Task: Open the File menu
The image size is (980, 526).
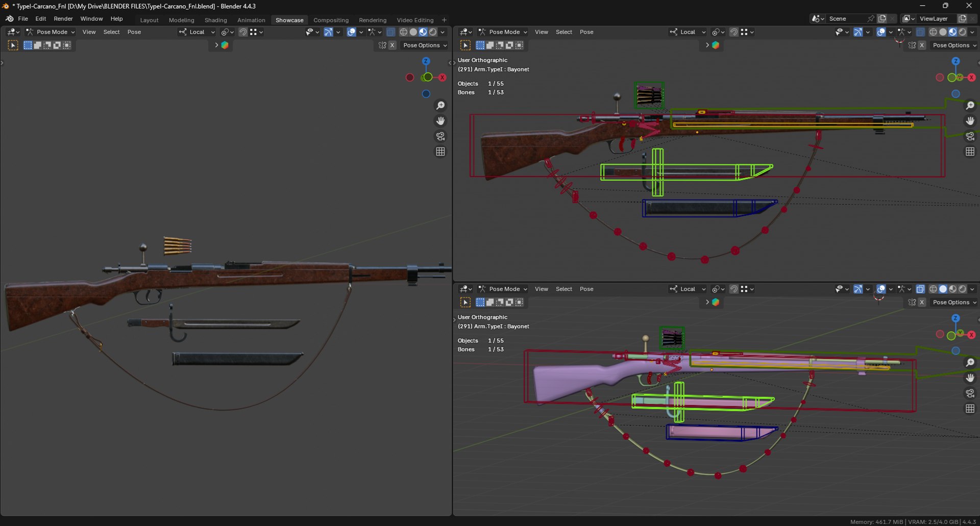Action: pyautogui.click(x=23, y=19)
